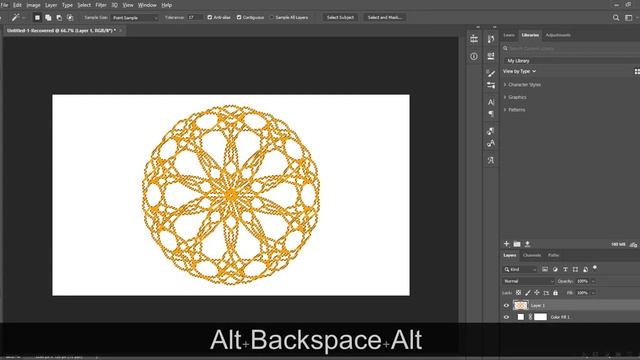
Task: Hide Color Fill 1 layer eye icon
Action: point(507,317)
